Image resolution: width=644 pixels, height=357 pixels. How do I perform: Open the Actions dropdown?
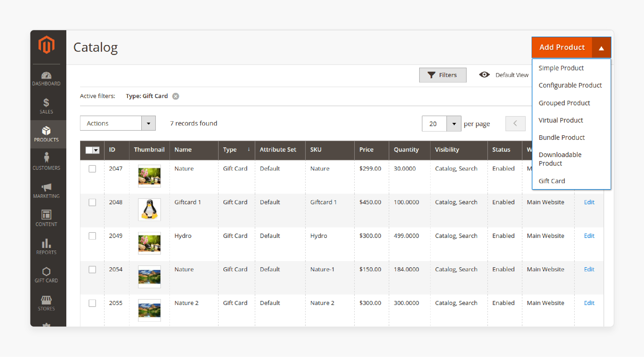tap(118, 123)
